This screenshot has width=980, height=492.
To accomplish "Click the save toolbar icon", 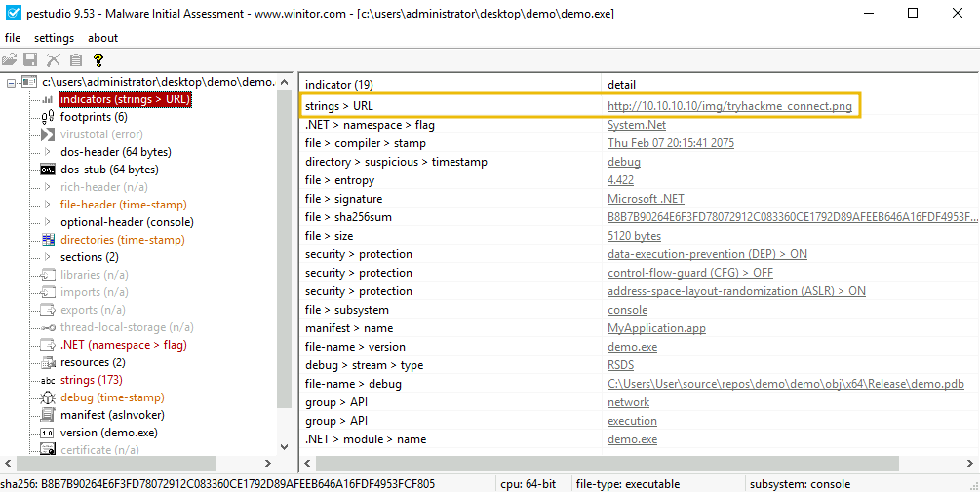I will 30,60.
